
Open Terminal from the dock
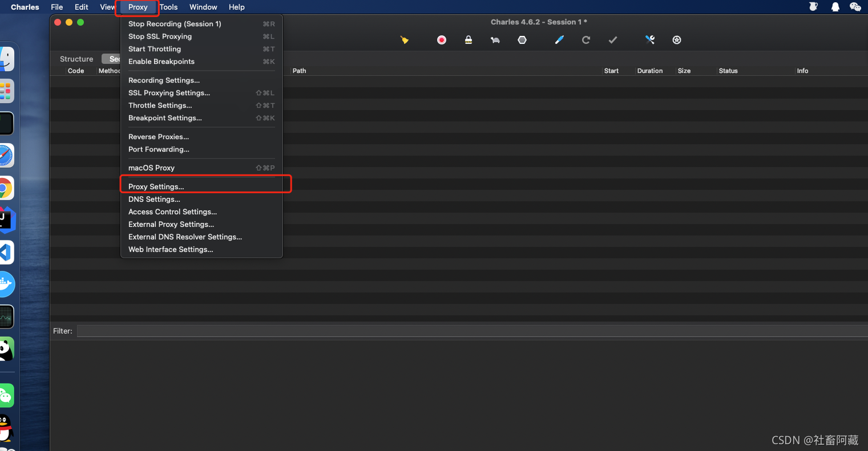(x=6, y=123)
